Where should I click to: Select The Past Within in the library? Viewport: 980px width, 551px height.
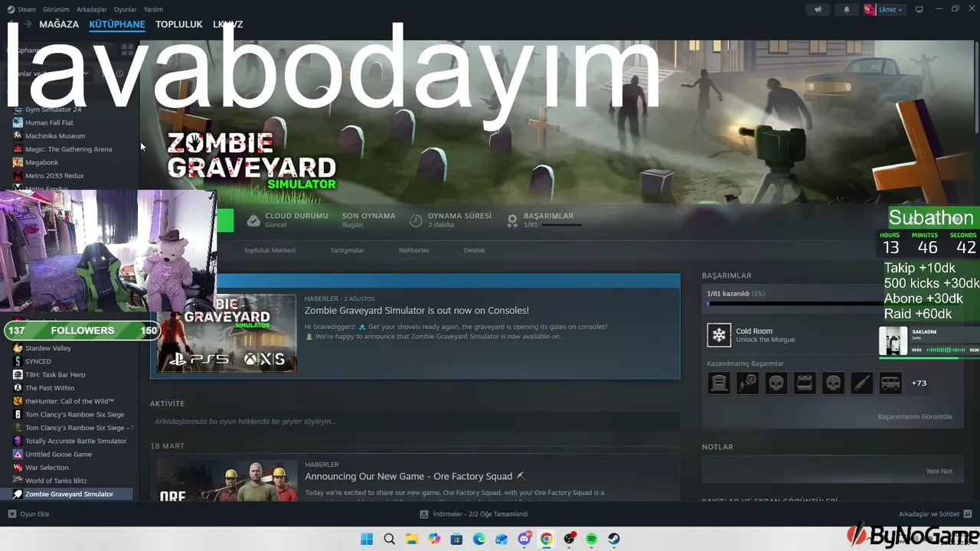tap(50, 388)
